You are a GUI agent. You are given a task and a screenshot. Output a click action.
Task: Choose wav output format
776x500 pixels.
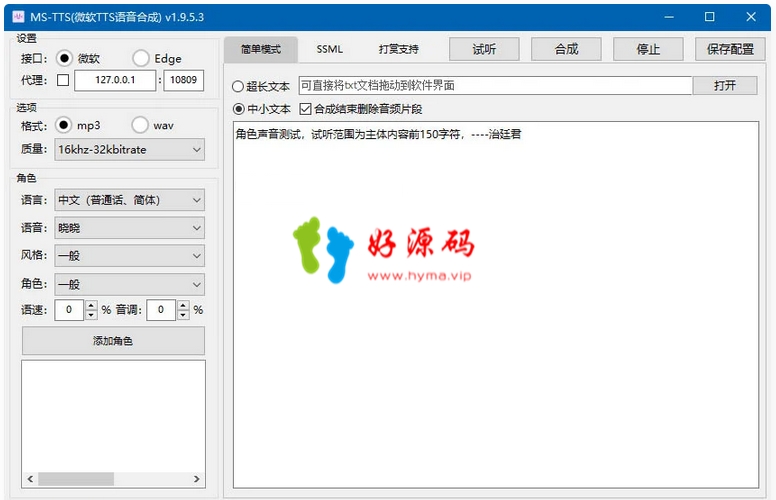[x=140, y=125]
